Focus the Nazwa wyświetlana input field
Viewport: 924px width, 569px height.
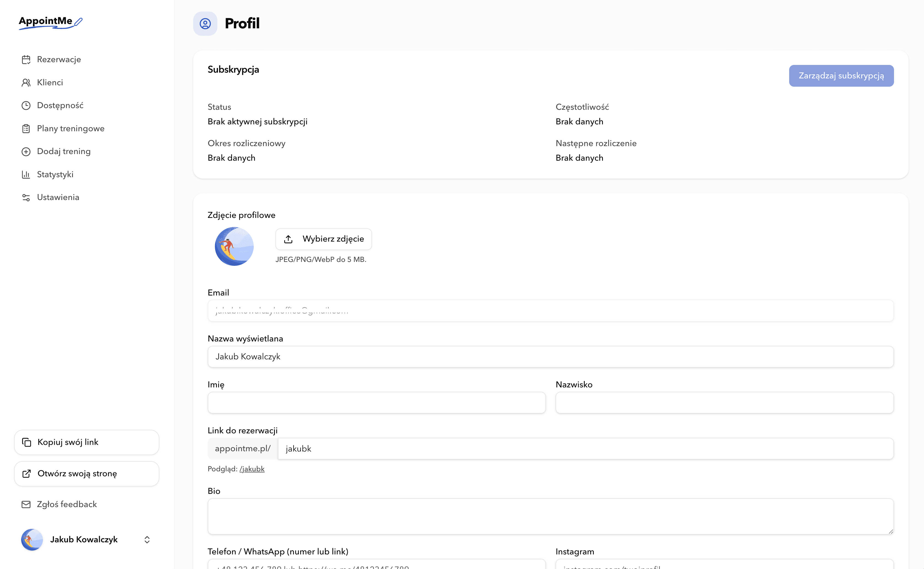click(551, 357)
